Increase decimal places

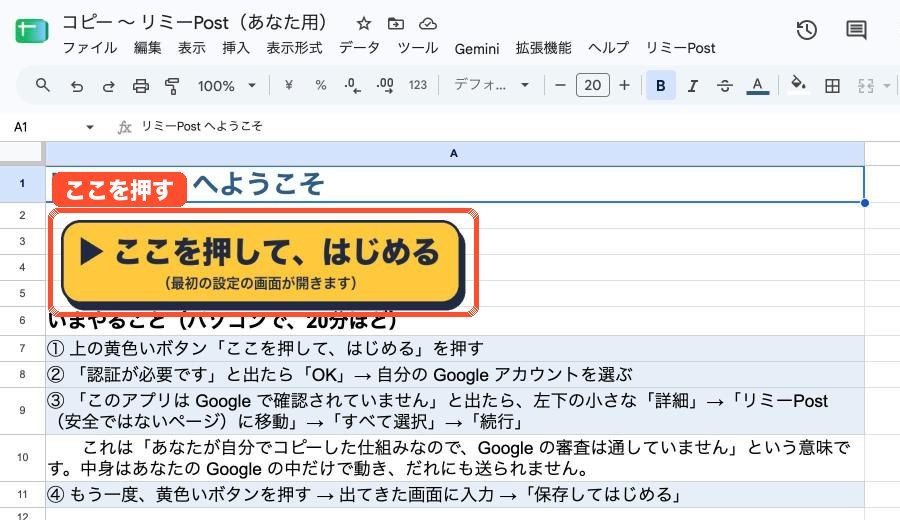(385, 86)
